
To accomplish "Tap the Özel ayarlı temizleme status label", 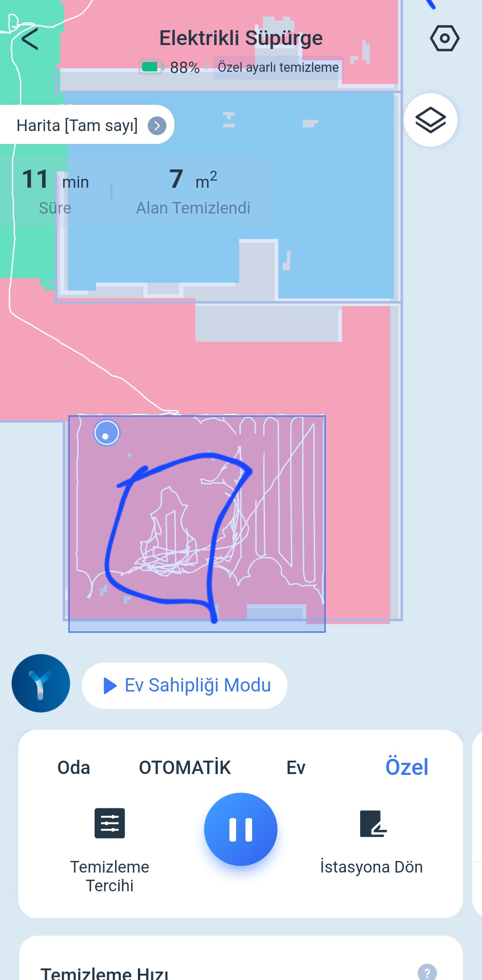I will pos(278,67).
